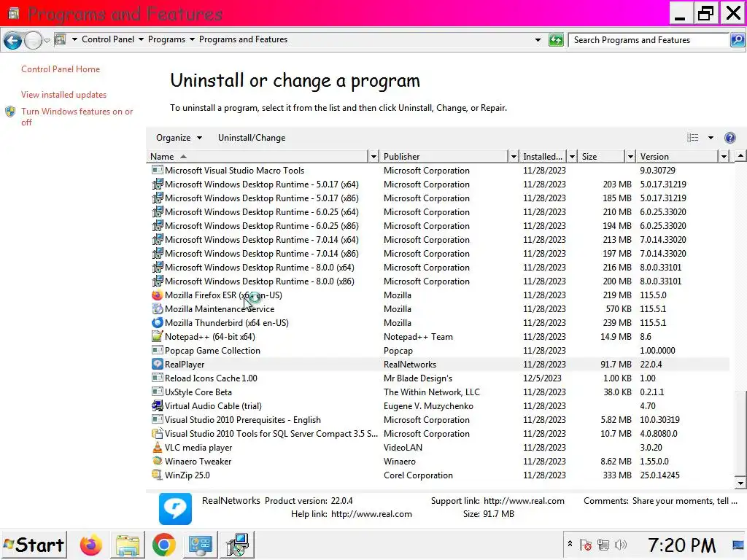The width and height of the screenshot is (747, 560).
Task: Click the Show desktop button
Action: [738, 545]
